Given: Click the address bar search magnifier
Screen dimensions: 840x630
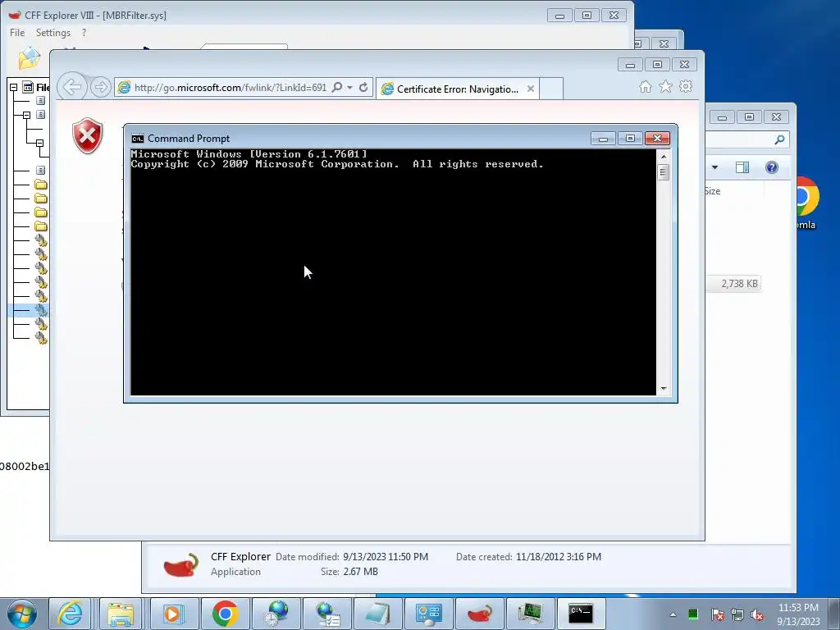Looking at the screenshot, I should click(337, 87).
